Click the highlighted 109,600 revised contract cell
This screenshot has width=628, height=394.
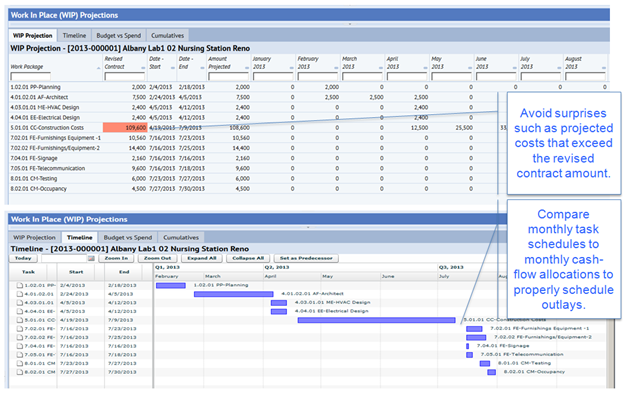tap(125, 128)
